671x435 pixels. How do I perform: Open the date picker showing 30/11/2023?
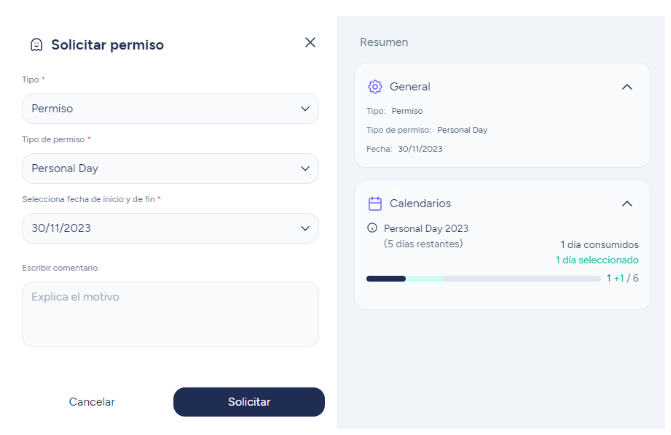[x=170, y=228]
